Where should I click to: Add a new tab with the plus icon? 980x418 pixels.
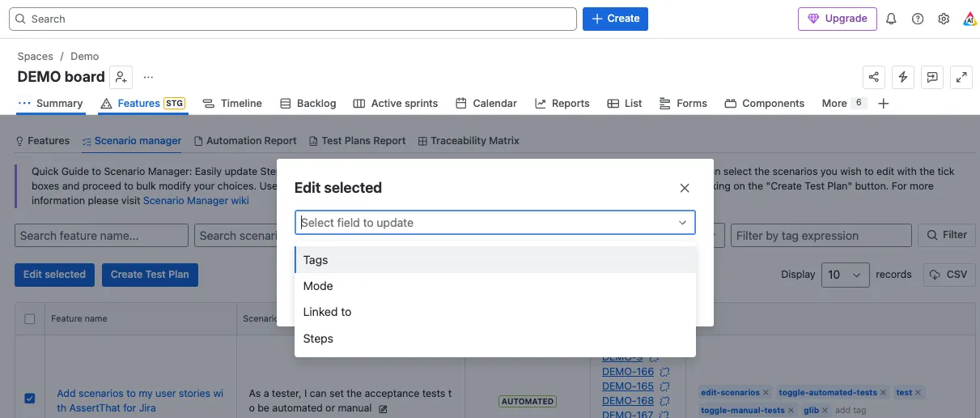tap(884, 103)
